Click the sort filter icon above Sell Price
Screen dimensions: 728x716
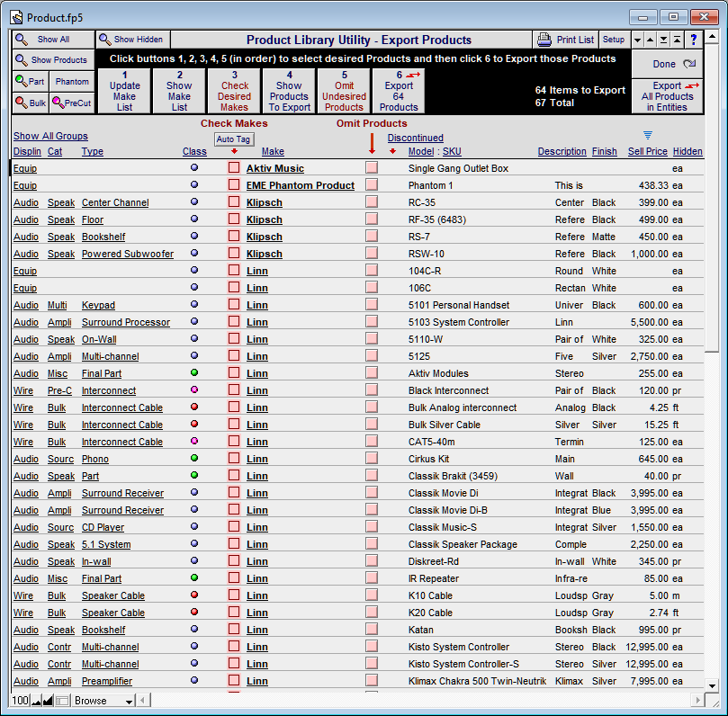(x=648, y=135)
